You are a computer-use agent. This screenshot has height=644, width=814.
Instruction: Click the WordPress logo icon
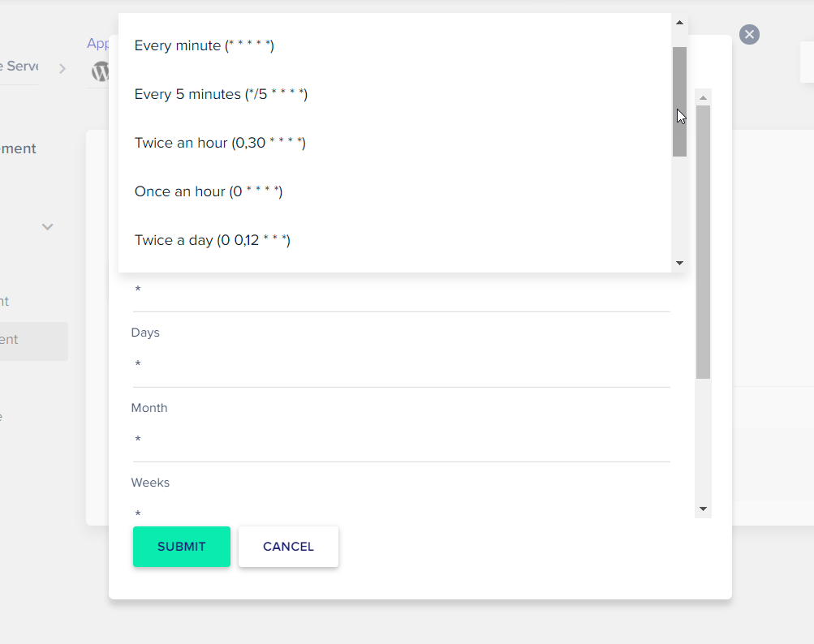click(x=100, y=71)
